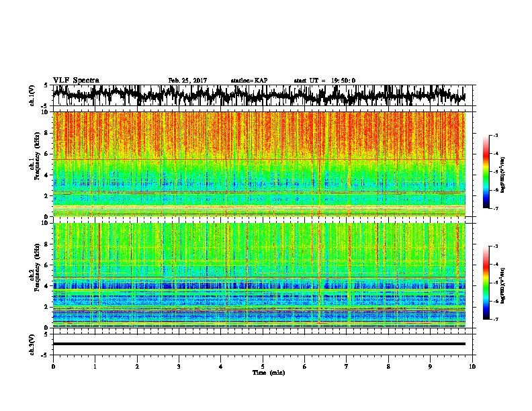Click the start UT 19:50:0 label

(x=324, y=81)
